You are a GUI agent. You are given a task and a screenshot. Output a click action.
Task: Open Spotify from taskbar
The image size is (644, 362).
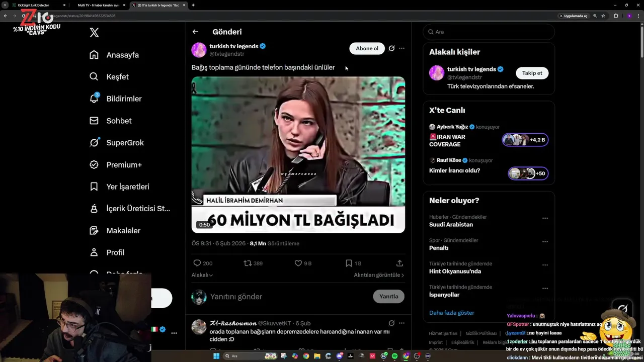pos(394,356)
